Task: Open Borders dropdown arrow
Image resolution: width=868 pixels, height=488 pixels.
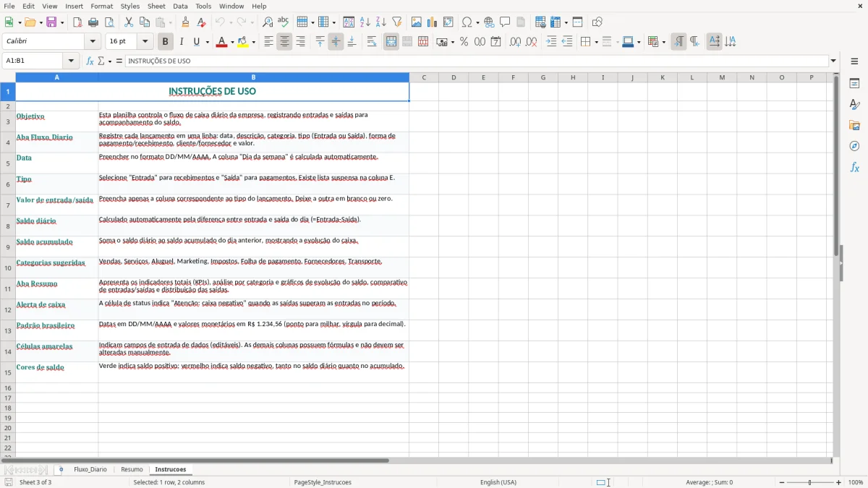Action: click(x=596, y=42)
